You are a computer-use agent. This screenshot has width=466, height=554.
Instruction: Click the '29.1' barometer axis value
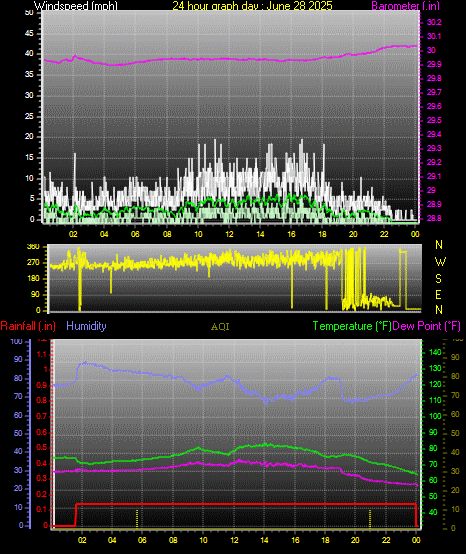pos(434,176)
